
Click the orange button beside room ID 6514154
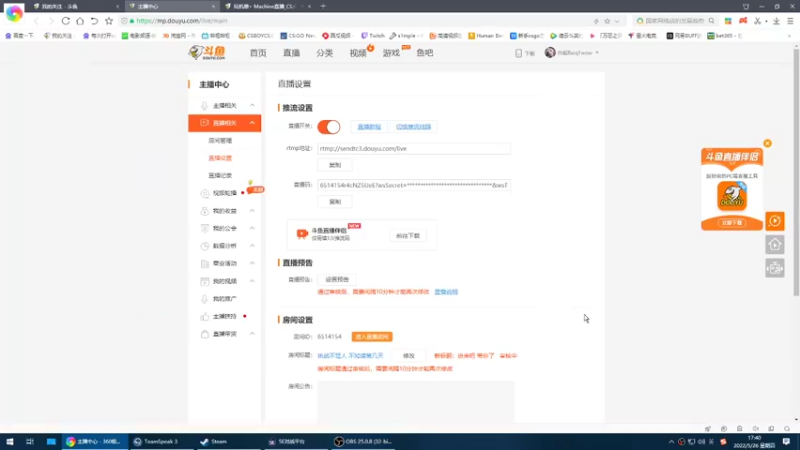pos(372,337)
